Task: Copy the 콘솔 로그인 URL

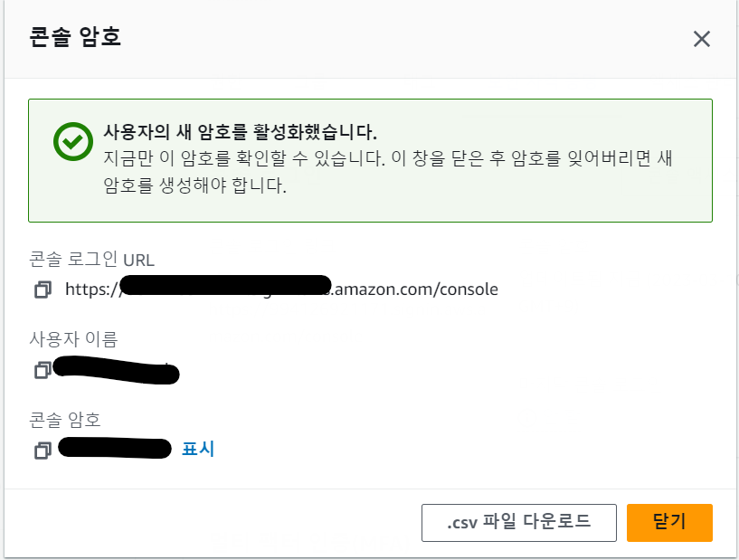Action: point(43,290)
